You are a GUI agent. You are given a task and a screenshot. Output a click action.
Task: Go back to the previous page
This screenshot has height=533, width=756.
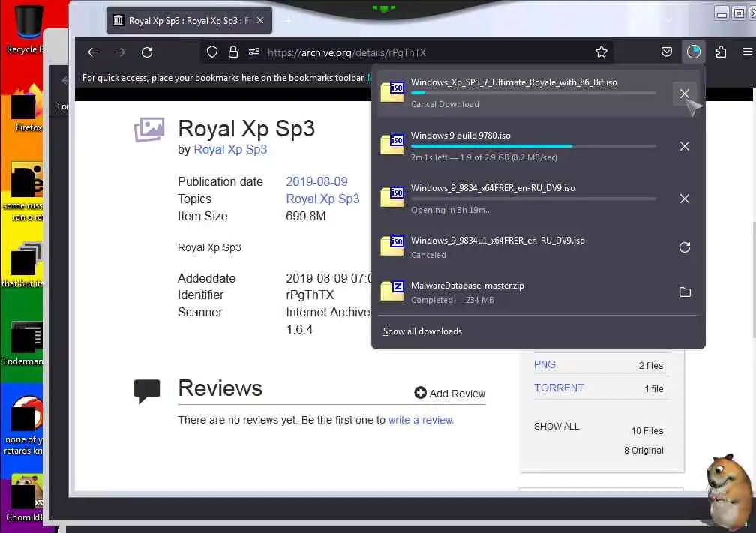(x=93, y=52)
